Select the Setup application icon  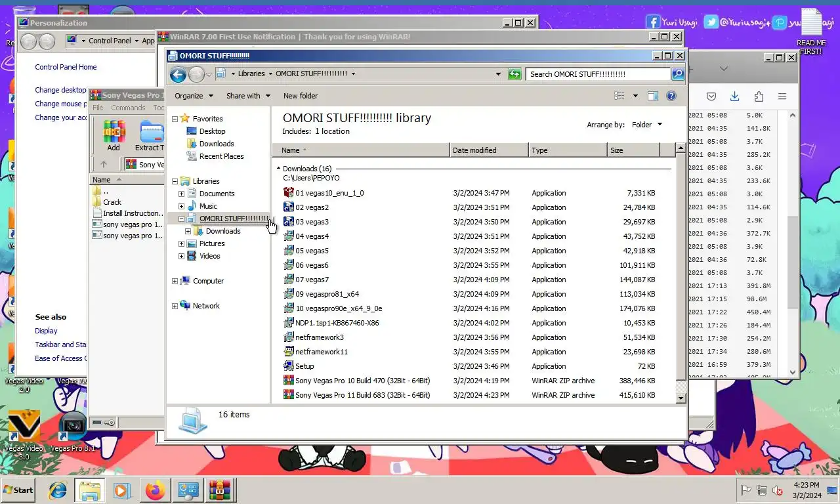[289, 366]
